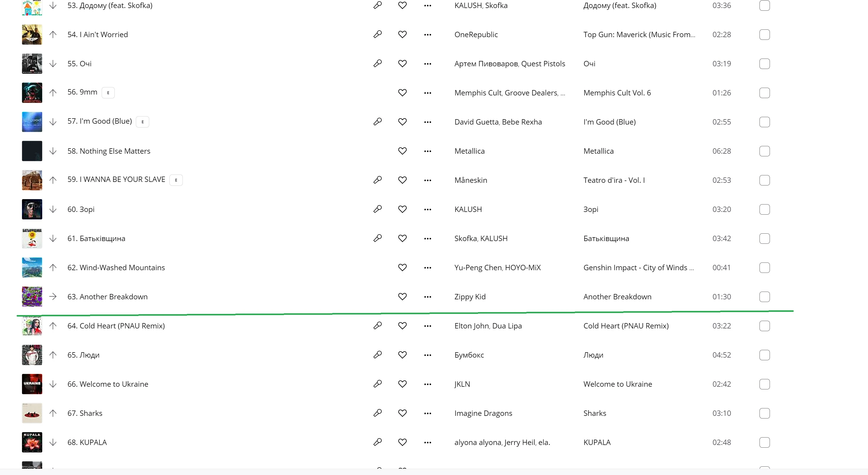The image size is (868, 475).
Task: Select checkbox for I'm Good (Blue)
Action: click(x=764, y=122)
